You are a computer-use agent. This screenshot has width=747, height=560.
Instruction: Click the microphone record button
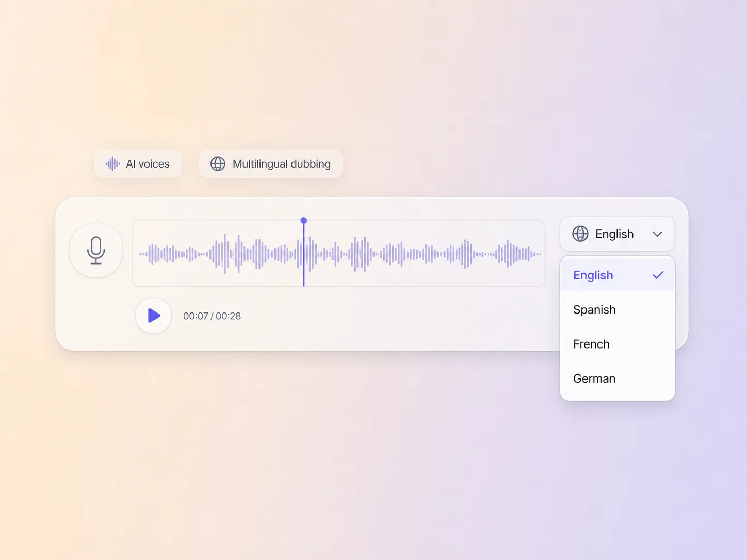96,250
